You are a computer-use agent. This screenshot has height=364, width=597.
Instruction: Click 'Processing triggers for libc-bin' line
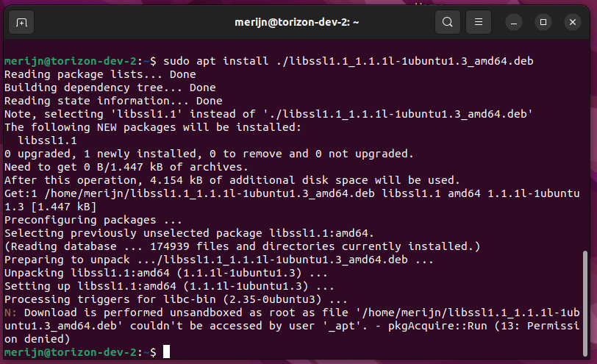176,299
